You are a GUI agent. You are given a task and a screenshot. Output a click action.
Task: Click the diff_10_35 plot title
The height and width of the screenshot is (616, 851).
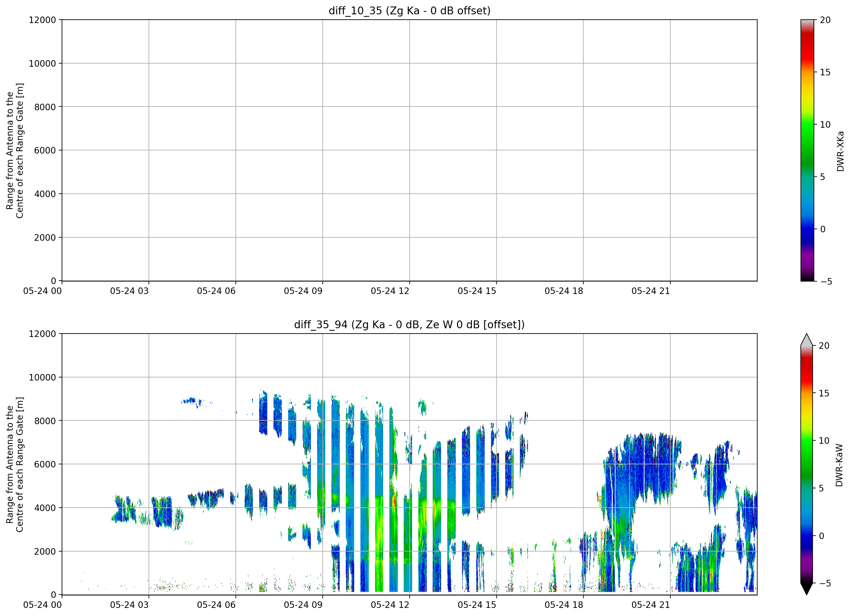coord(409,11)
